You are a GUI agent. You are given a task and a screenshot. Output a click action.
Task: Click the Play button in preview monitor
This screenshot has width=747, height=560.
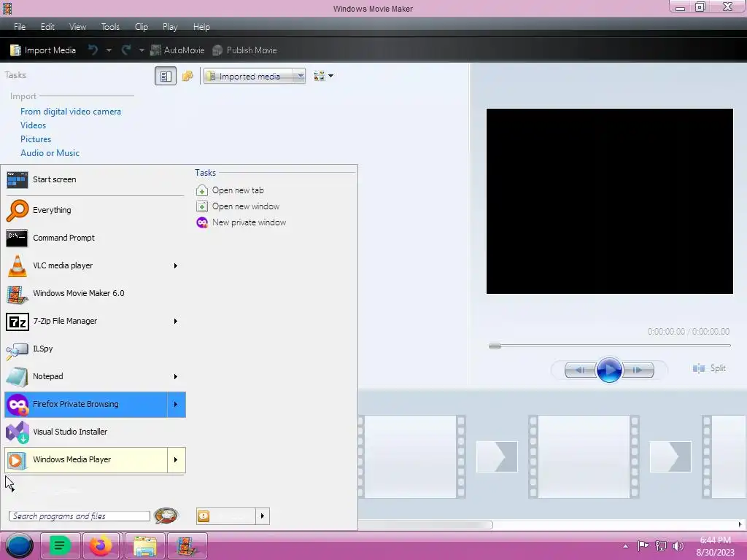click(609, 370)
